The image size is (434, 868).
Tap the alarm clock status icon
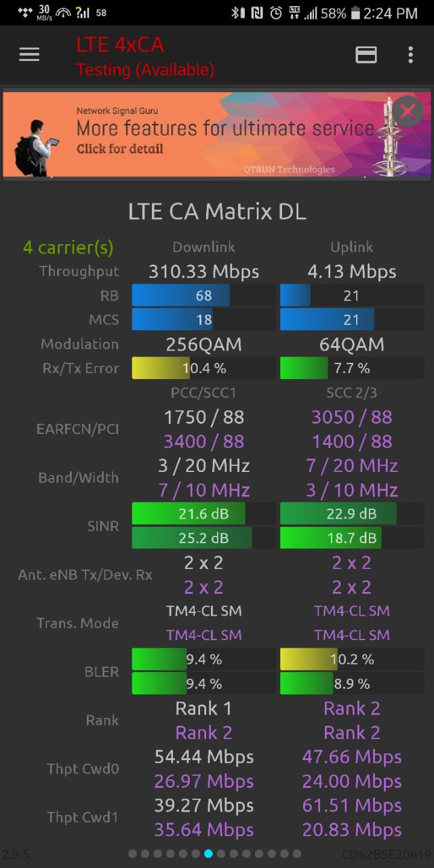(x=276, y=13)
